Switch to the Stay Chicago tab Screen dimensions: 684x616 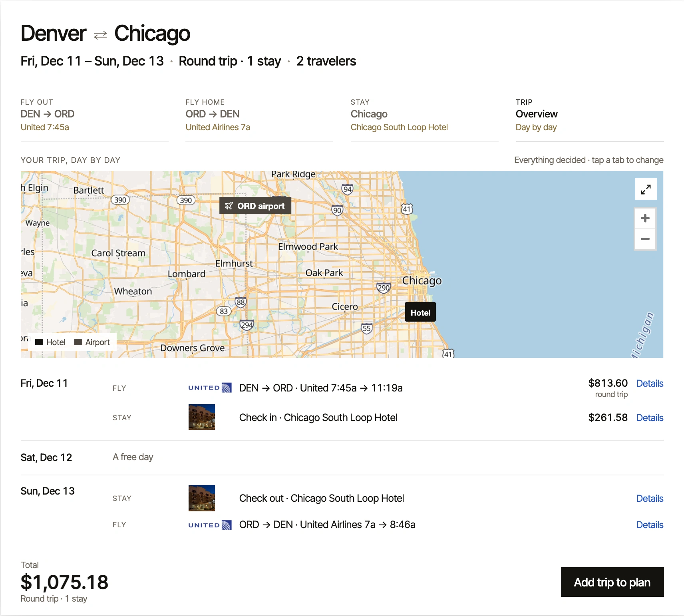coord(424,120)
